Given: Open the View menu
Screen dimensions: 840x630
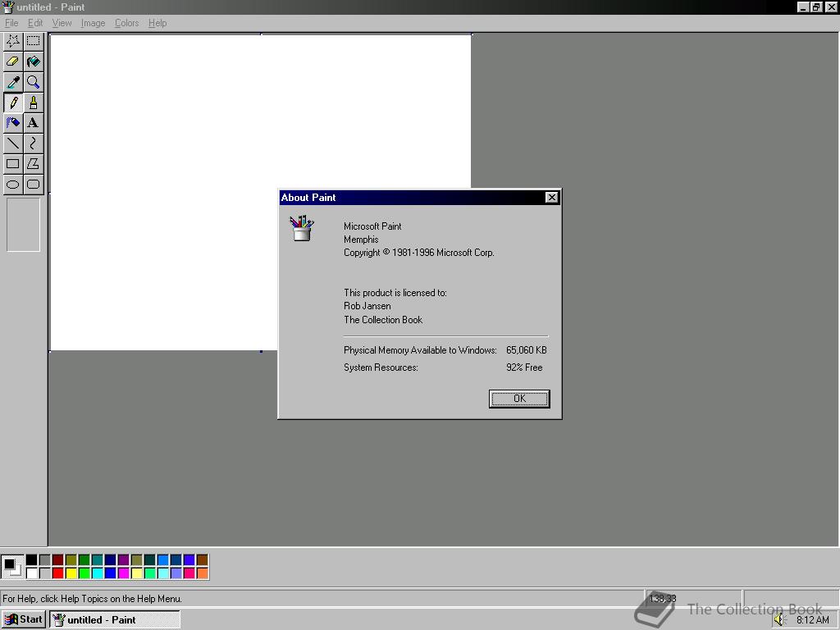Looking at the screenshot, I should click(x=62, y=23).
